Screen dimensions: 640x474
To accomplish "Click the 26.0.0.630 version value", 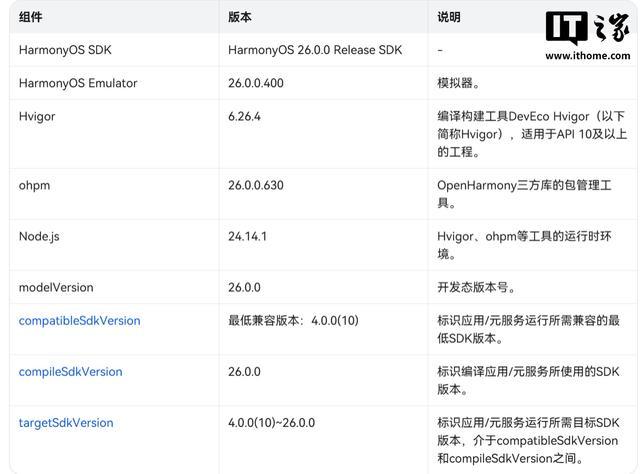I will point(256,185).
